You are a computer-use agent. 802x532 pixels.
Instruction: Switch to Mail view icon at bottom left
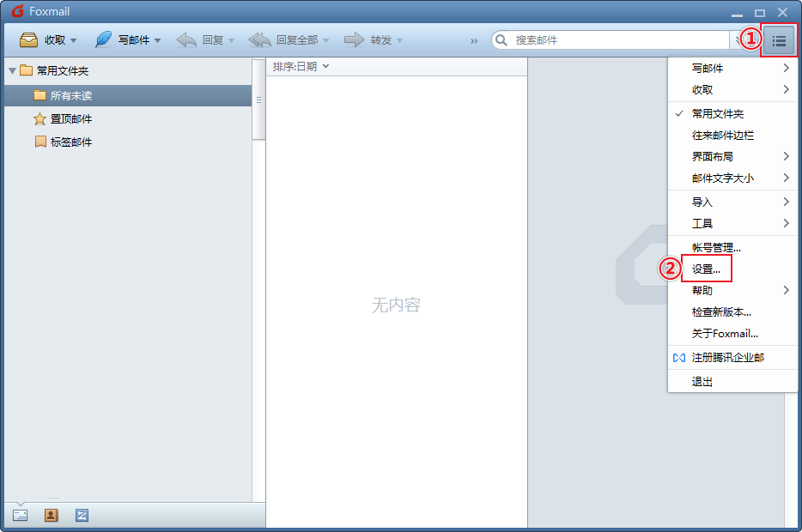(21, 516)
